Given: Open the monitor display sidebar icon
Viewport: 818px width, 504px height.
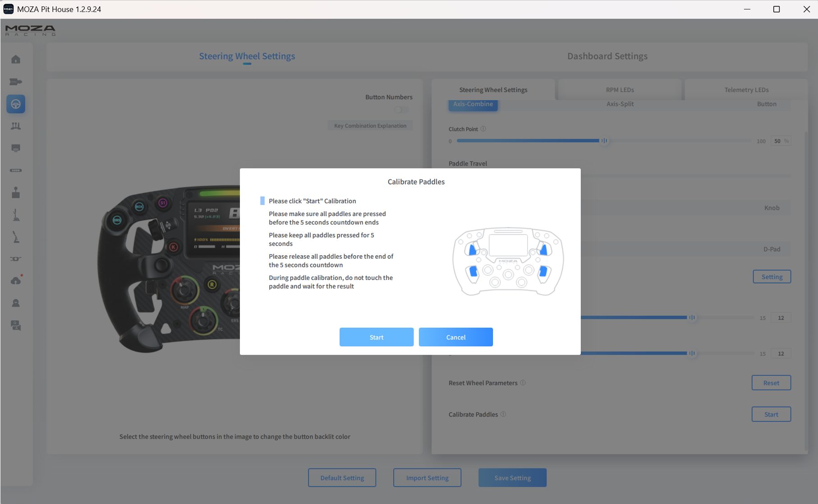Looking at the screenshot, I should click(x=16, y=148).
